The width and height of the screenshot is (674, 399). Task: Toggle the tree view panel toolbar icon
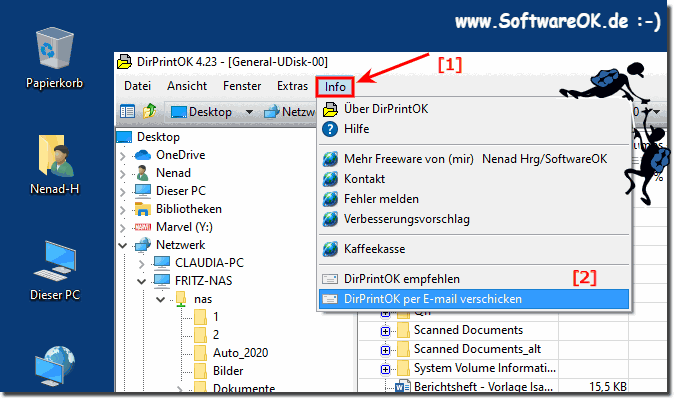[127, 112]
